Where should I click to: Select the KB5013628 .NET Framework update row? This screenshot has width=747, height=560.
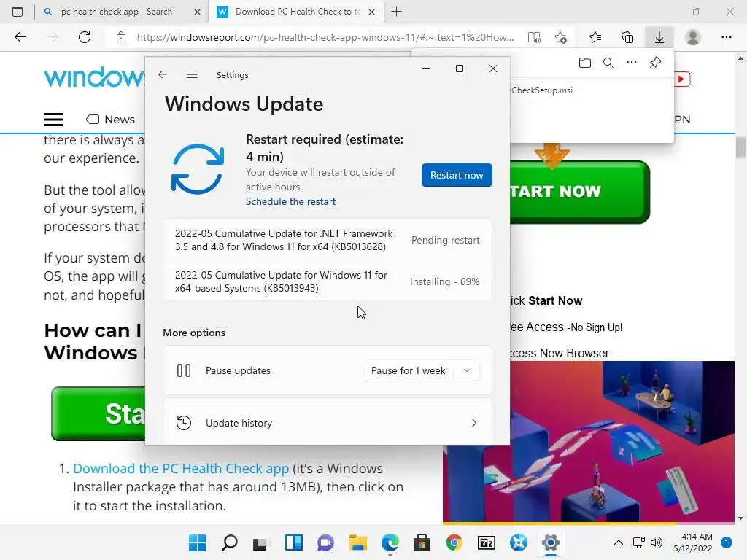tap(328, 240)
